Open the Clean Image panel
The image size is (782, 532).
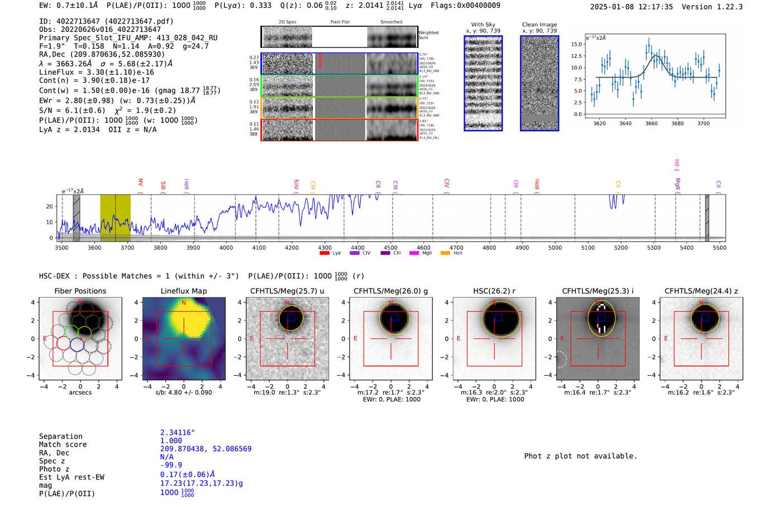[x=540, y=83]
